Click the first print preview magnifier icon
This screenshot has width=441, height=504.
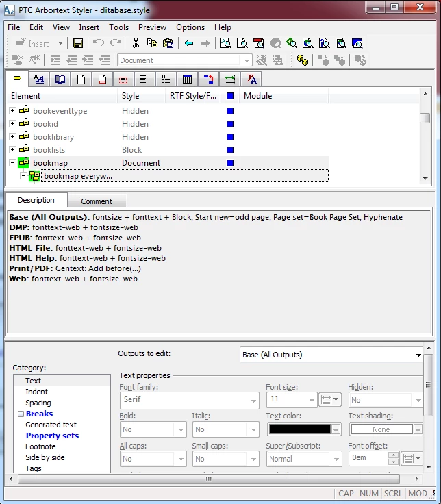pos(226,42)
